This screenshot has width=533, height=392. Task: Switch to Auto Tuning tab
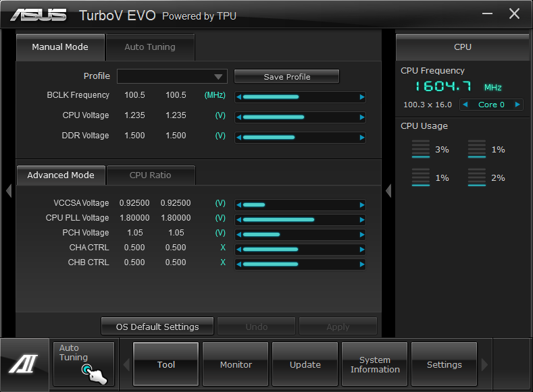(150, 47)
